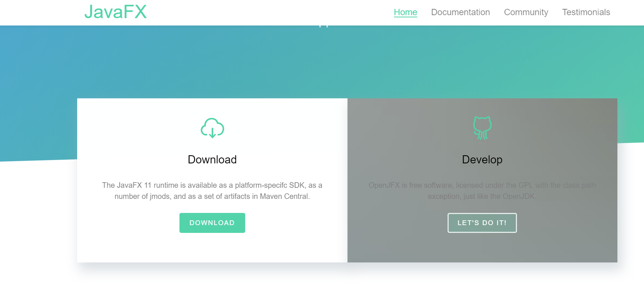Open the Home nav link
The height and width of the screenshot is (285, 644).
click(x=405, y=12)
